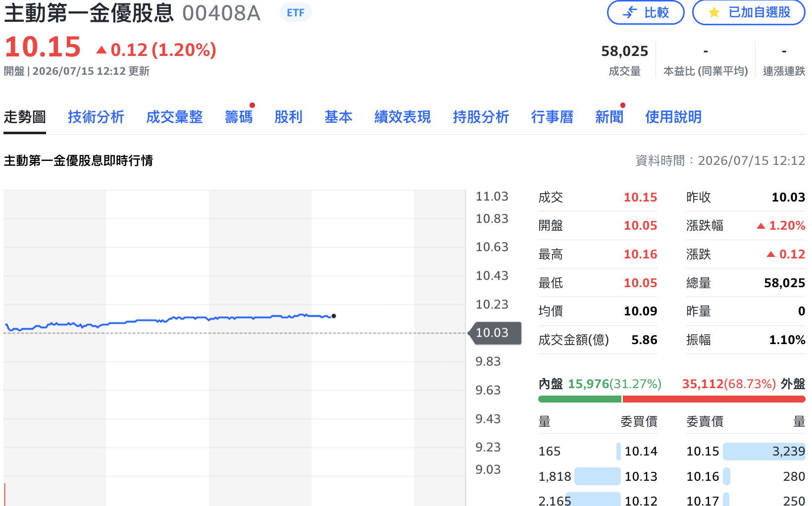View the 績效表現 tab

(x=403, y=117)
